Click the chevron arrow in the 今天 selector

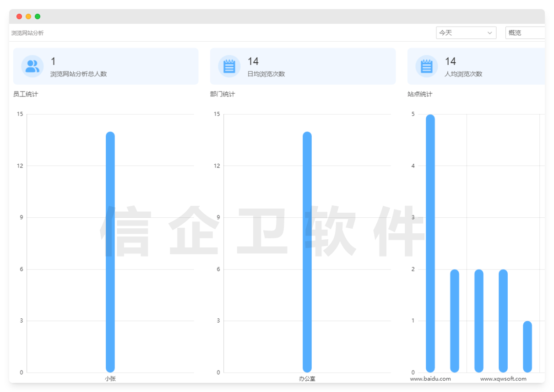(x=490, y=32)
